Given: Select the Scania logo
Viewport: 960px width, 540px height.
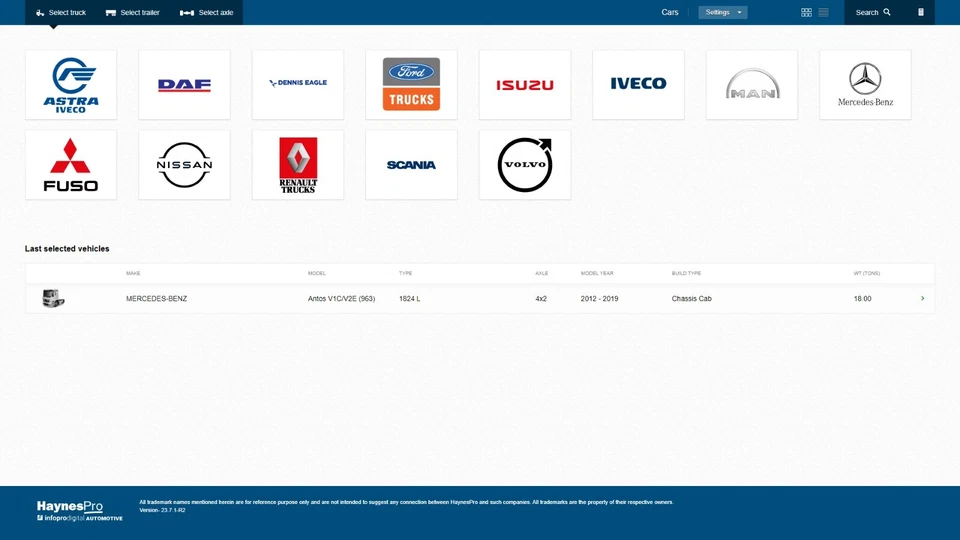Looking at the screenshot, I should point(411,165).
